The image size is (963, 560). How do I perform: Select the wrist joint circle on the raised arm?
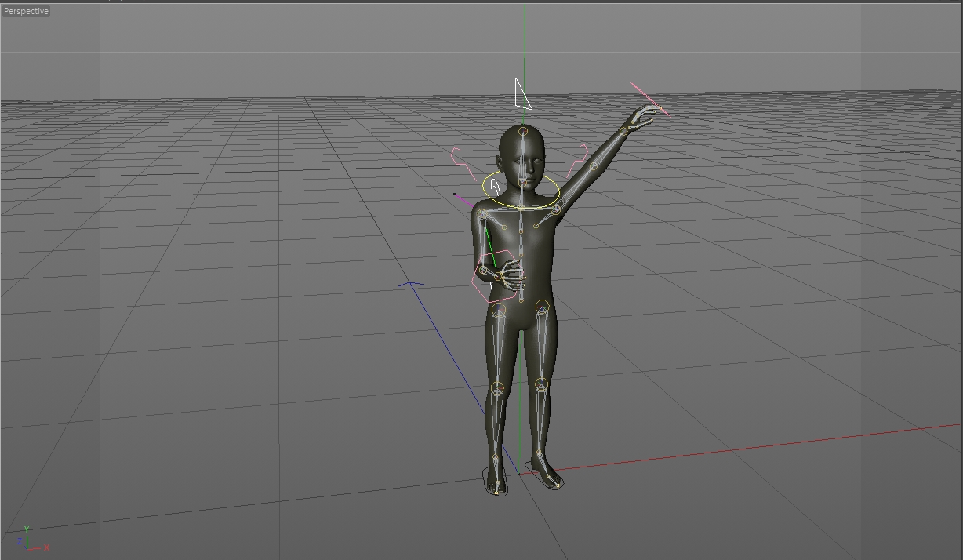[x=624, y=132]
